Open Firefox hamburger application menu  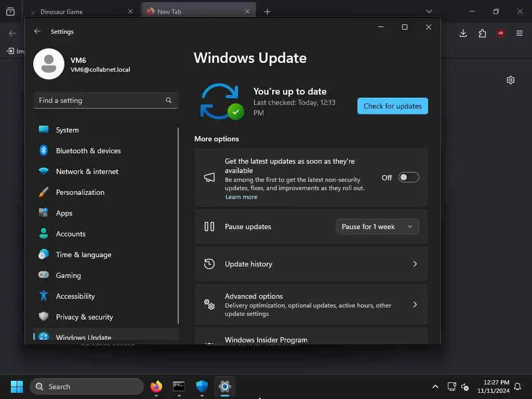(x=520, y=33)
